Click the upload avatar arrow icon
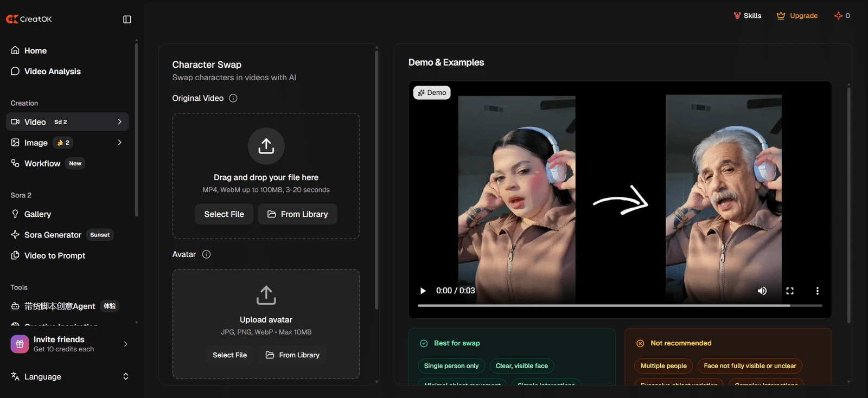Viewport: 868px width, 398px height. (x=266, y=296)
